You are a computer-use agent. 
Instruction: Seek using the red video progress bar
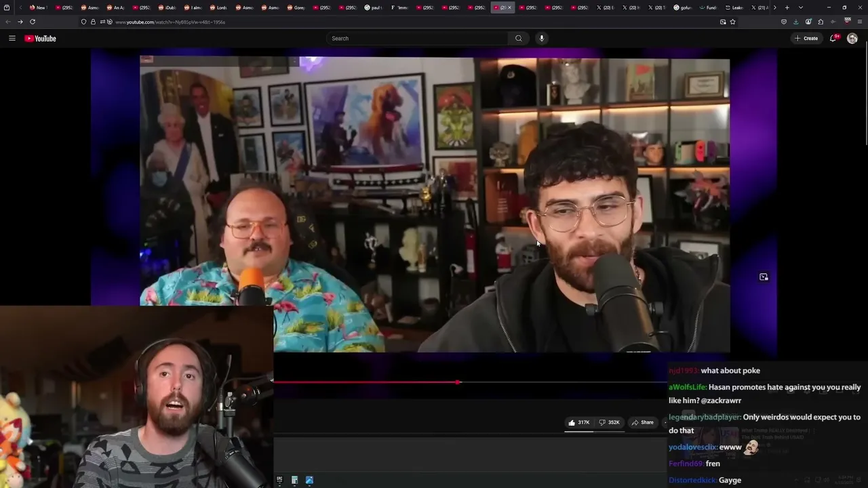[470, 382]
